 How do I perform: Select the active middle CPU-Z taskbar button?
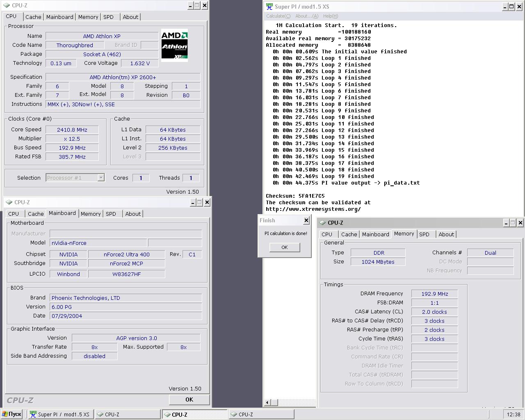pos(195,414)
